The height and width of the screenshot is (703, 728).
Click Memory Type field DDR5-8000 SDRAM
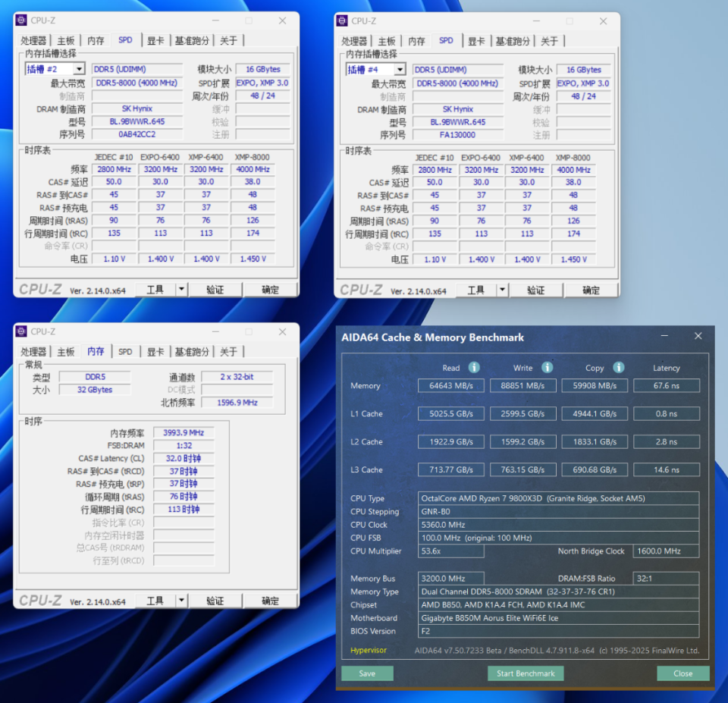[559, 592]
